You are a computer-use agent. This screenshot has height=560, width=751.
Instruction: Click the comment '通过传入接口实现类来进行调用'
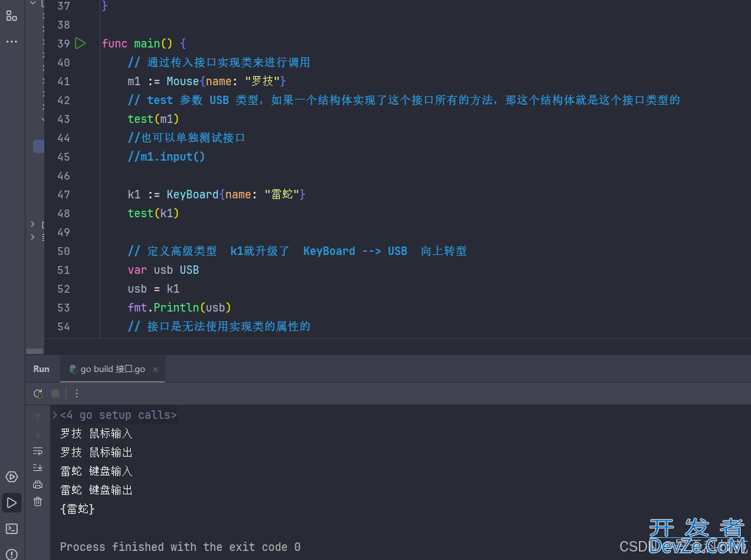(x=228, y=62)
